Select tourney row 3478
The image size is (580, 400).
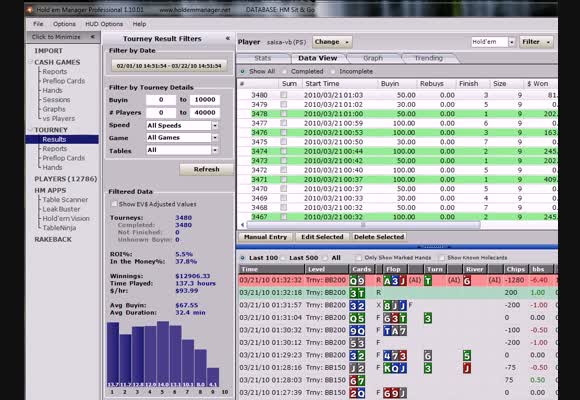coord(398,114)
